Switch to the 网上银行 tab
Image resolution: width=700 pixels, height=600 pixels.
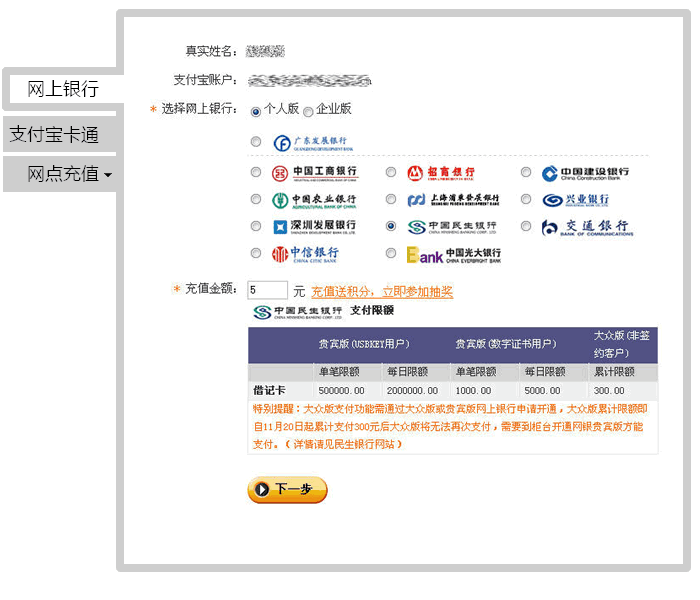pos(63,89)
